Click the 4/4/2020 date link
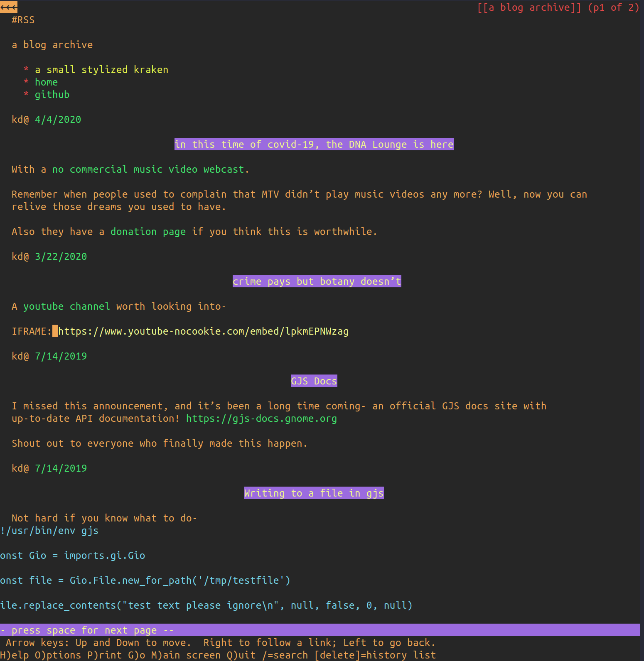 (x=58, y=120)
